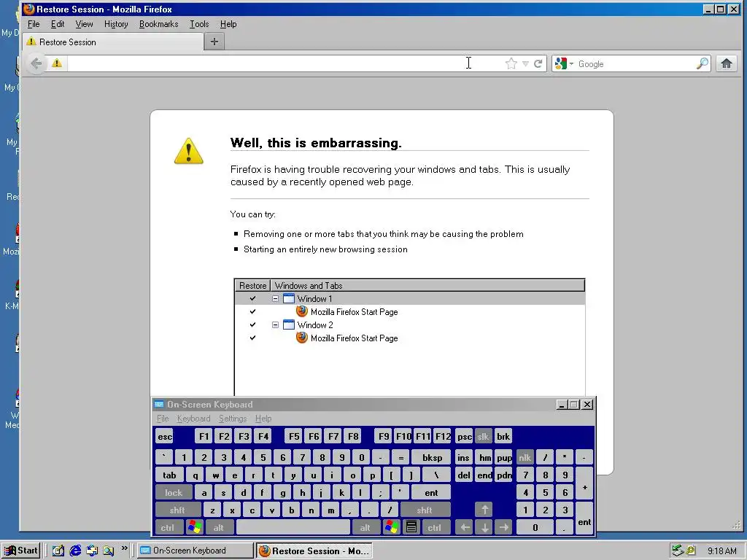This screenshot has width=747, height=560.
Task: Click the warning site identity icon in address bar
Action: click(57, 63)
